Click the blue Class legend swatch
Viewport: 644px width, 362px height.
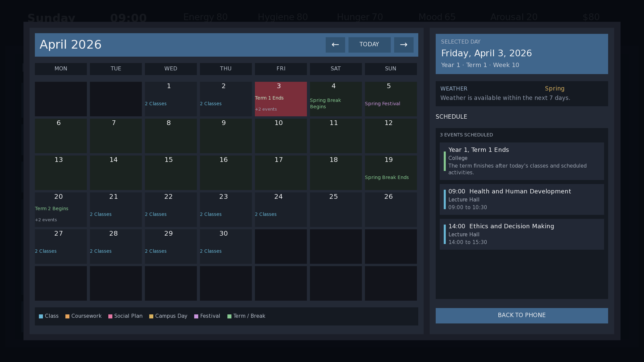click(41, 316)
